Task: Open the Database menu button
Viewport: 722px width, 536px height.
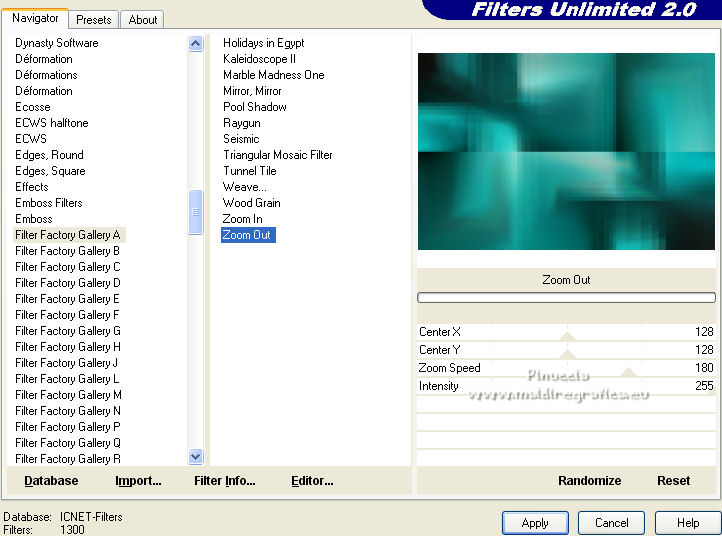Action: [x=51, y=481]
